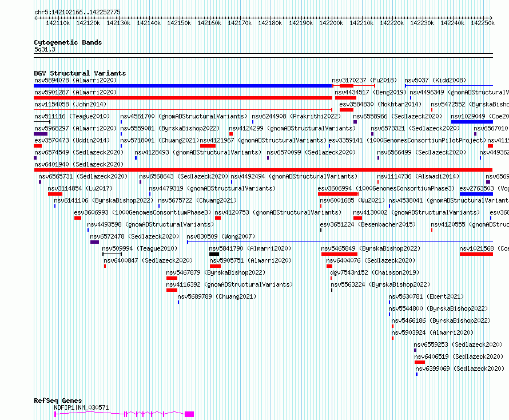Click nsv6566499 (Sedlazeck2020) label
The width and height of the screenshot is (509, 420).
click(x=421, y=152)
